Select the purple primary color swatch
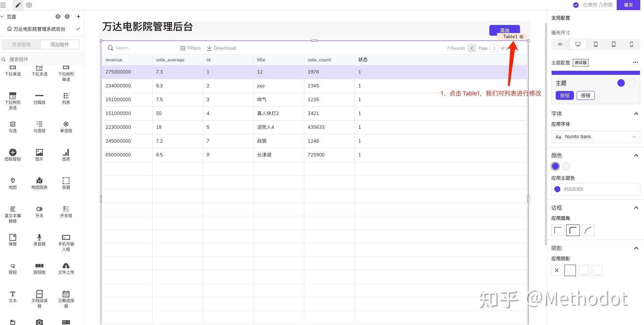Screen dimensions: 644x325 [x=555, y=166]
